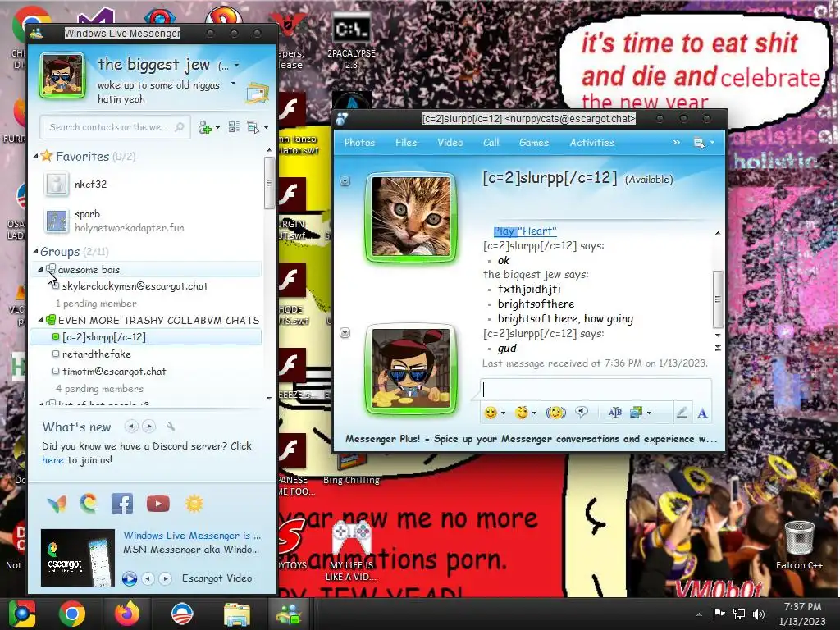Open the Activities menu in chat
Screen dimensions: 840x630
[x=592, y=143]
